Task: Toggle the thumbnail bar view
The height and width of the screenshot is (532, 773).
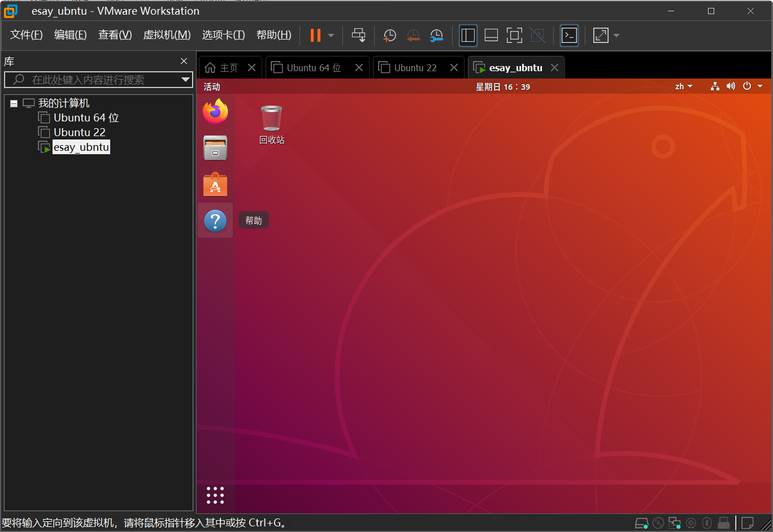Action: tap(491, 36)
